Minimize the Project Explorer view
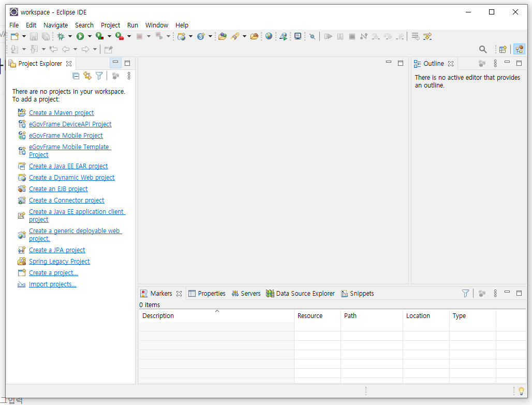 pos(115,63)
